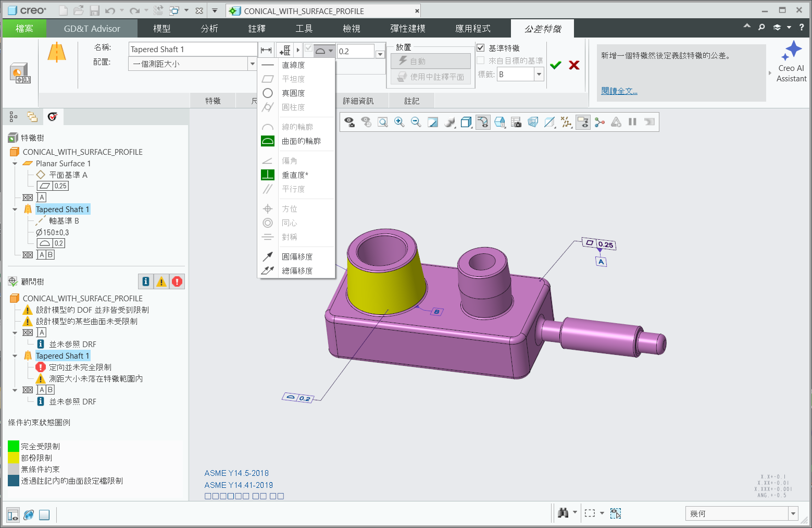Image resolution: width=812 pixels, height=528 pixels.
Task: Click the tolerance value field 0.2
Action: 356,51
